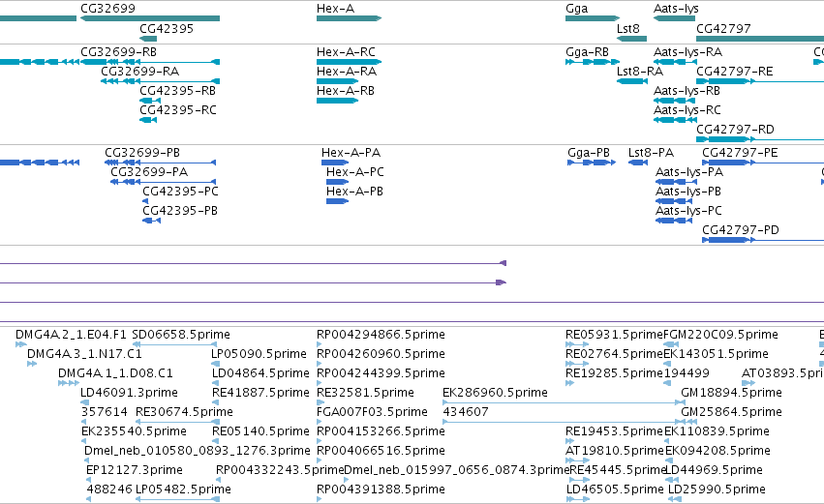The width and height of the screenshot is (824, 504).
Task: Click the Gga gene arrow glyph
Action: click(593, 18)
